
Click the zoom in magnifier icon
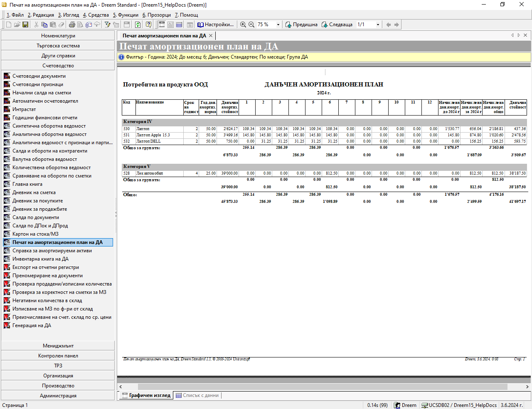click(243, 25)
